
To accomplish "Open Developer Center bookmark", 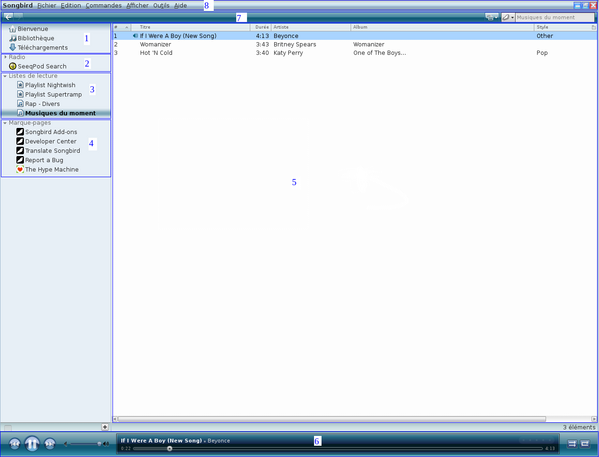I will point(46,141).
